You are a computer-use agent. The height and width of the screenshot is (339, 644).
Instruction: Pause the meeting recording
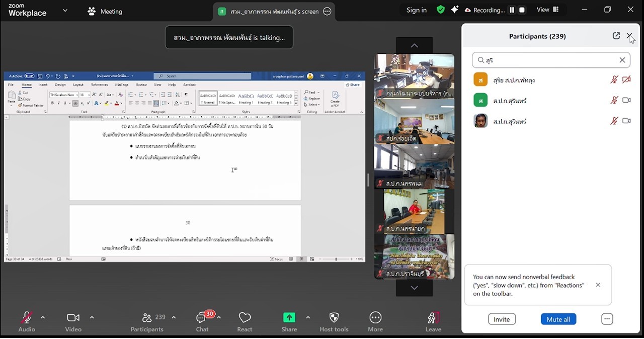[512, 10]
